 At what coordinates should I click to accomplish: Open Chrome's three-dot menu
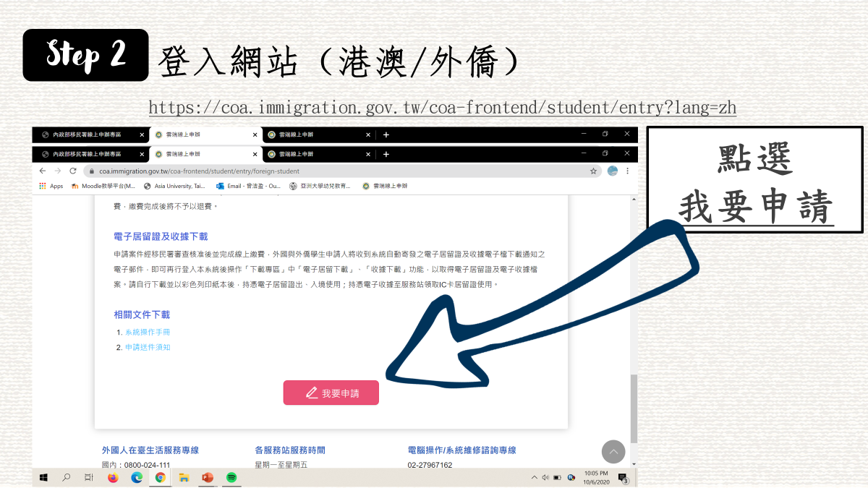[x=626, y=171]
